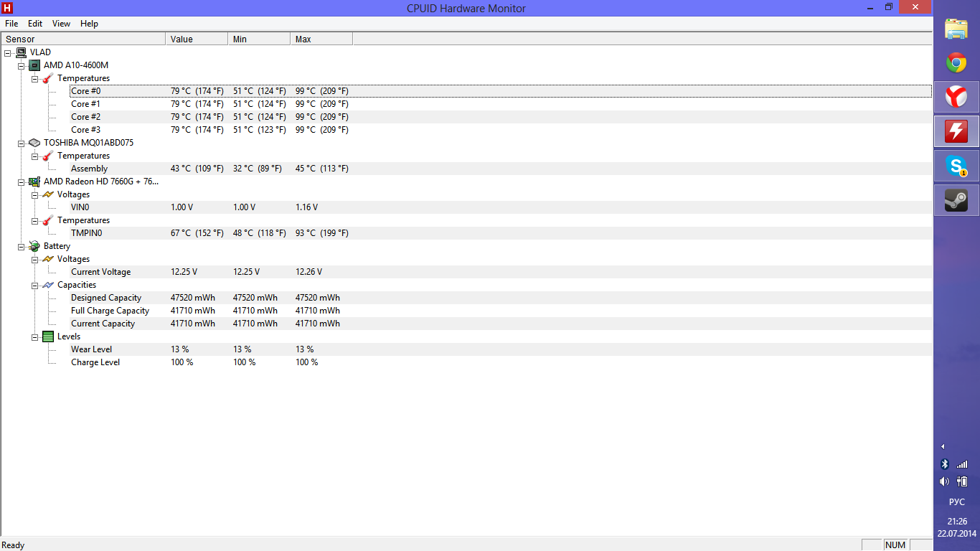Collapse Battery Levels group
Image resolution: width=980 pixels, height=551 pixels.
point(34,336)
